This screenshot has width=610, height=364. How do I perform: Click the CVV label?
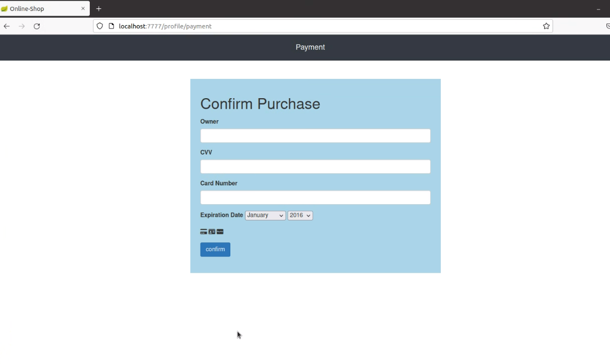coord(206,152)
